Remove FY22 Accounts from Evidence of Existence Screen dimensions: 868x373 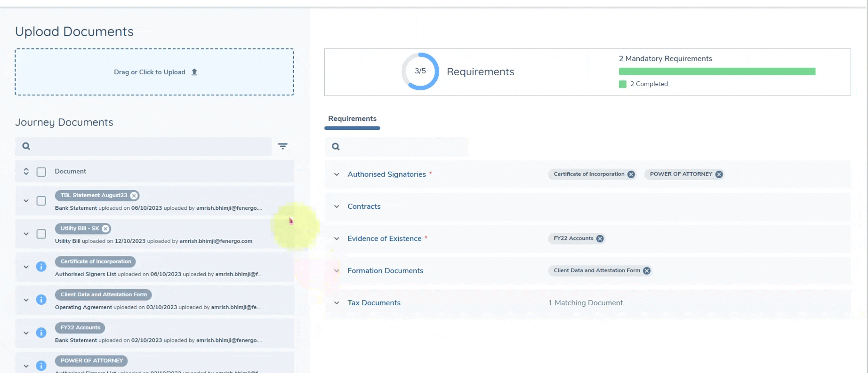[x=600, y=238]
